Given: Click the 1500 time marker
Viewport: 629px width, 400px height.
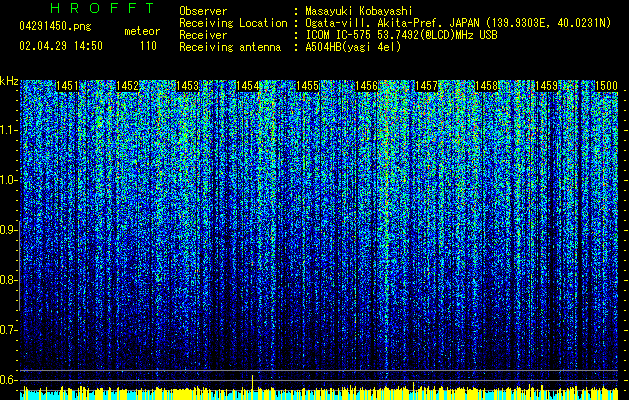Looking at the screenshot, I should point(606,86).
